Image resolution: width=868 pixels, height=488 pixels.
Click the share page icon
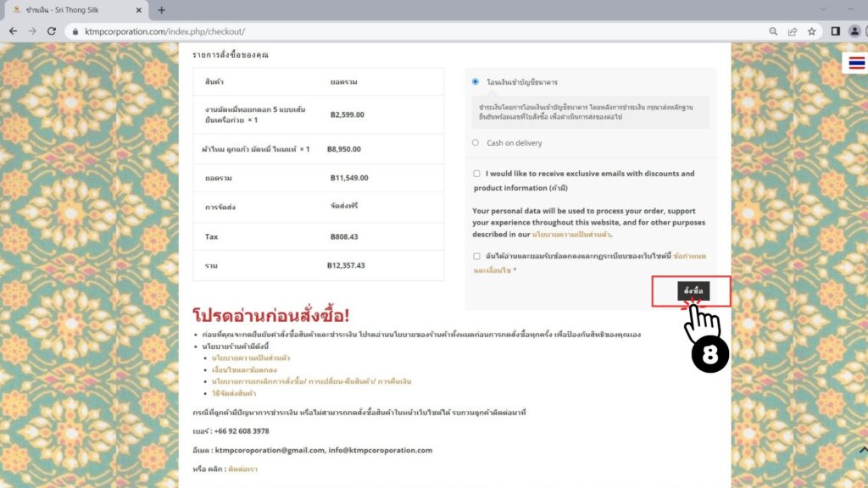coord(792,31)
